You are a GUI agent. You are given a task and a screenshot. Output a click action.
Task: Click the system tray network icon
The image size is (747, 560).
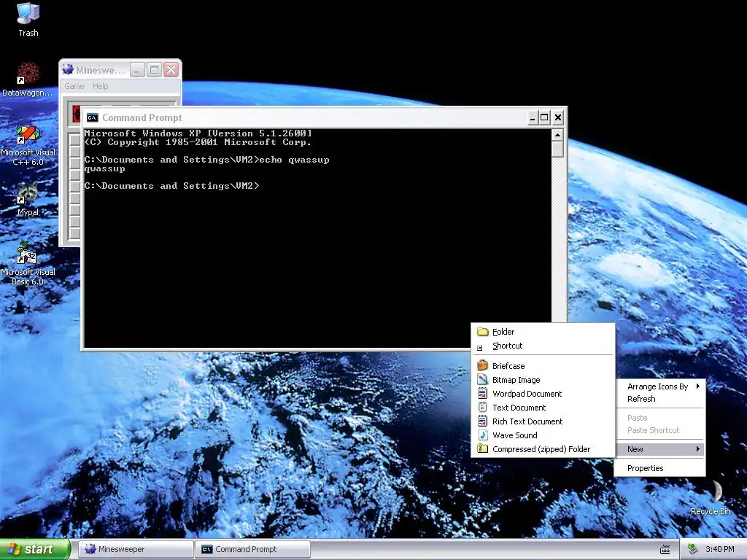click(x=693, y=549)
